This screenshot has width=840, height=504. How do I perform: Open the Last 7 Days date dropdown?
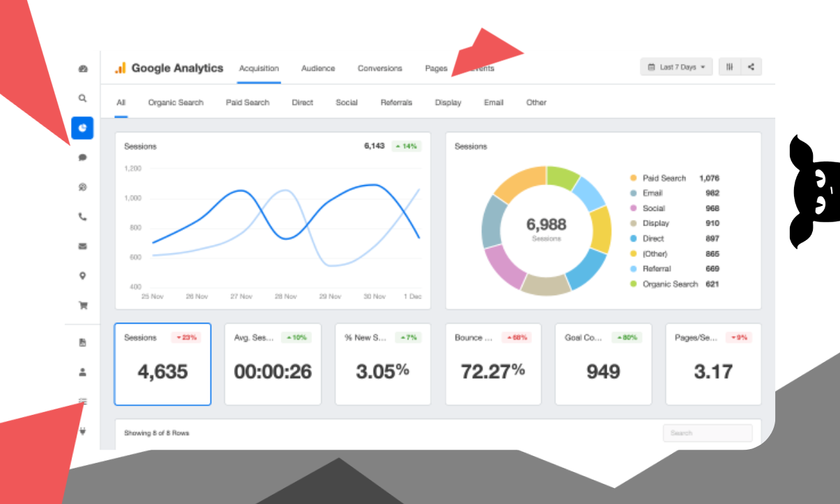tap(676, 67)
